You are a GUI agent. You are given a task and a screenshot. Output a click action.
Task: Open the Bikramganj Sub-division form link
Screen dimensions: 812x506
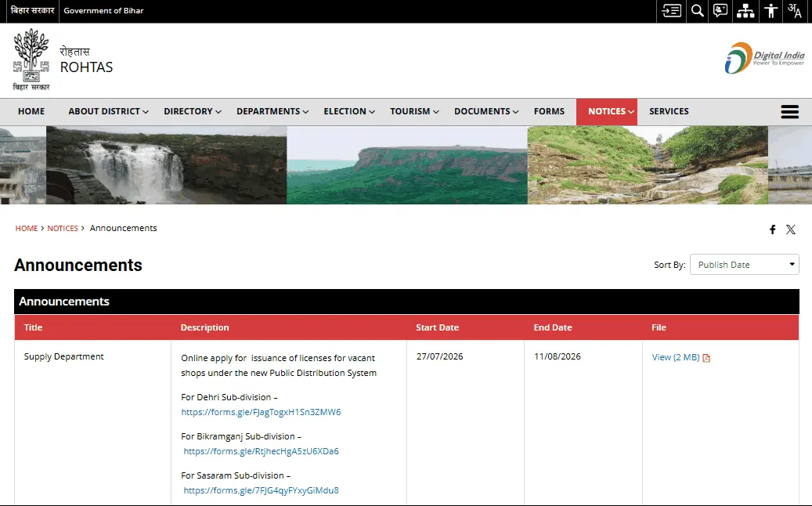click(x=261, y=451)
